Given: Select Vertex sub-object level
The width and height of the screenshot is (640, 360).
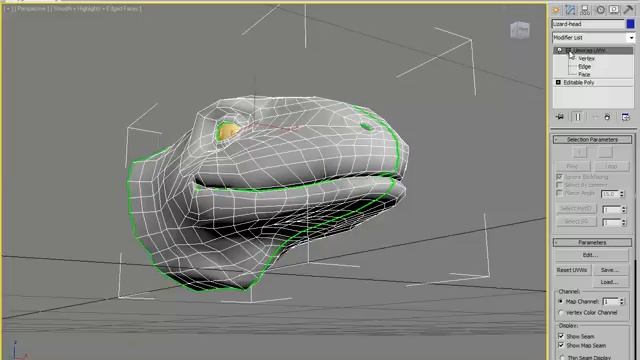Looking at the screenshot, I should point(586,58).
